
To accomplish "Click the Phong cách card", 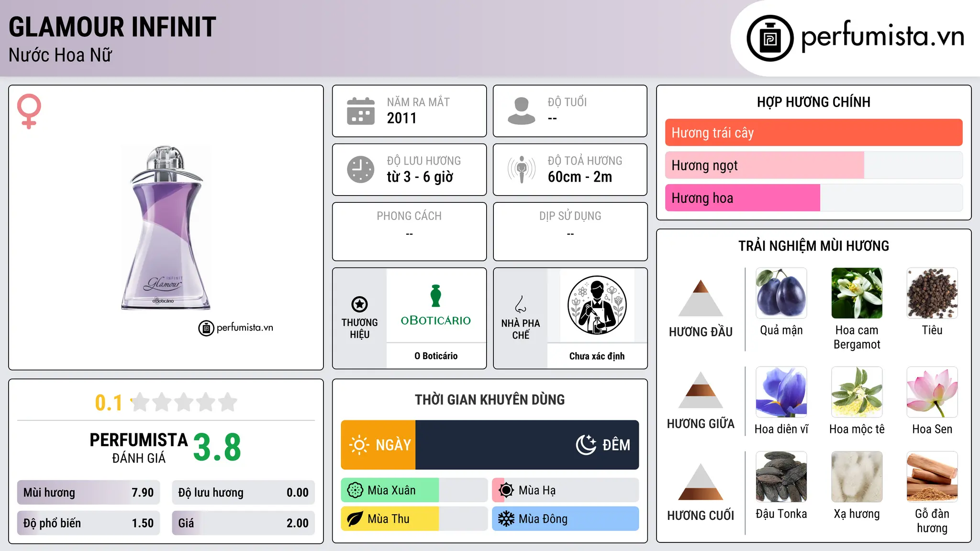I will click(x=409, y=231).
